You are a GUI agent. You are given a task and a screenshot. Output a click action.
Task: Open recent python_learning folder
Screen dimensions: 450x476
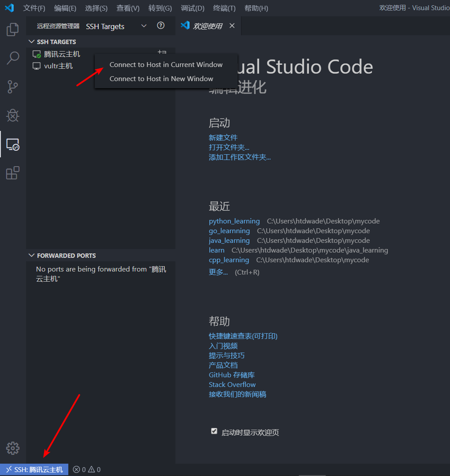[234, 221]
